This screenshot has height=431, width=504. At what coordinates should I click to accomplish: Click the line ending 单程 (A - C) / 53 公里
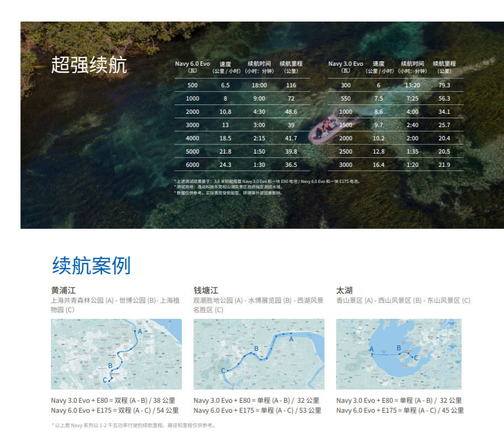[x=257, y=411]
